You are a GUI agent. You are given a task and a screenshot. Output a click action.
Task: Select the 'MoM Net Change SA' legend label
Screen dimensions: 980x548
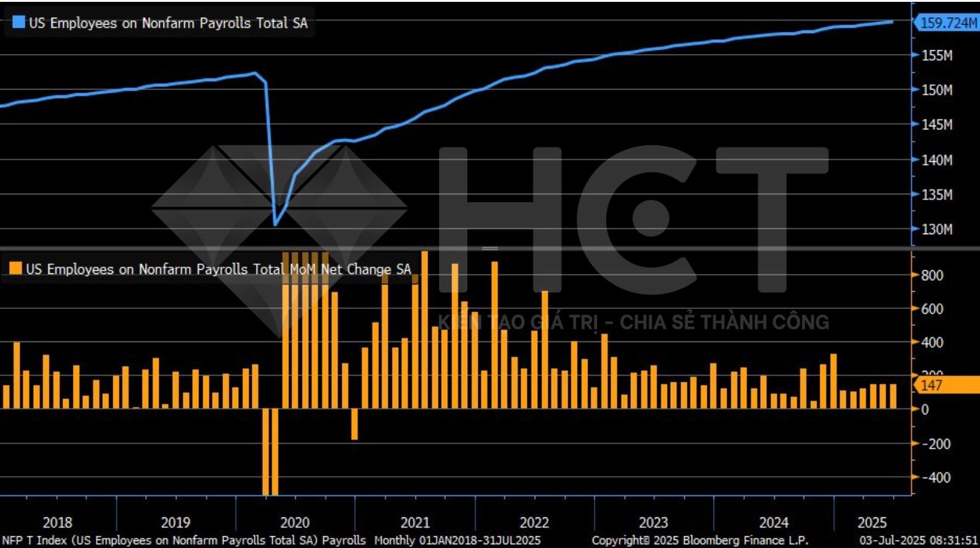pyautogui.click(x=218, y=269)
